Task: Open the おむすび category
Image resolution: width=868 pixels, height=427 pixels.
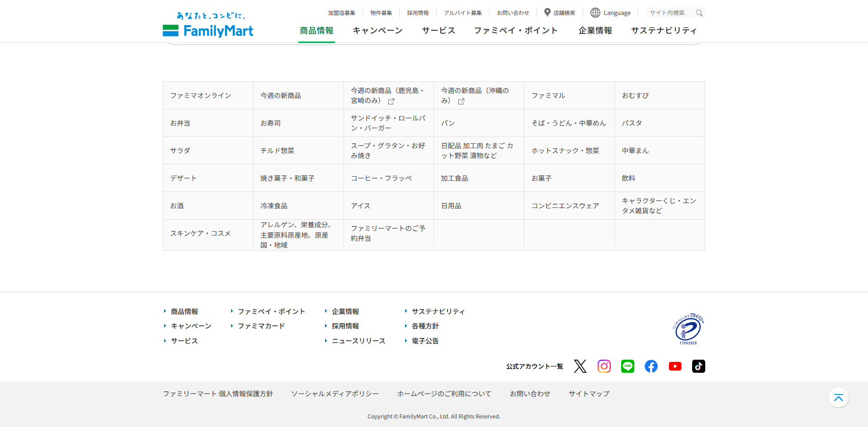Action: pyautogui.click(x=660, y=95)
